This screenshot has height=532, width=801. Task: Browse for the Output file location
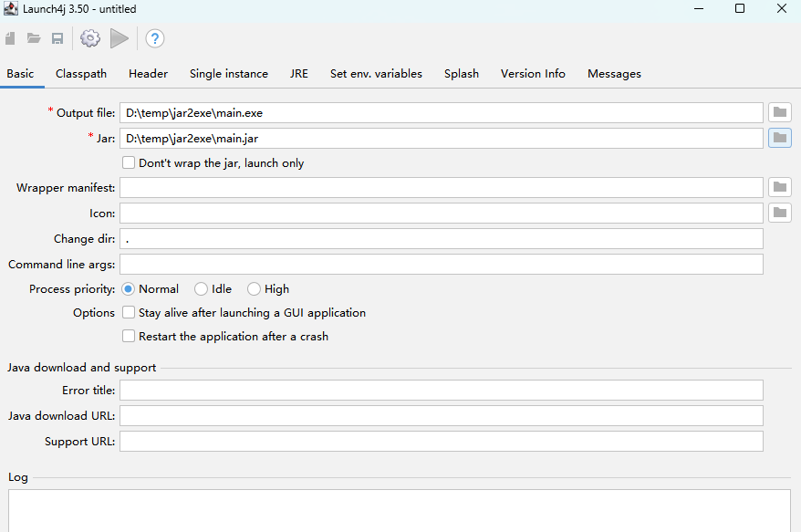click(x=779, y=112)
